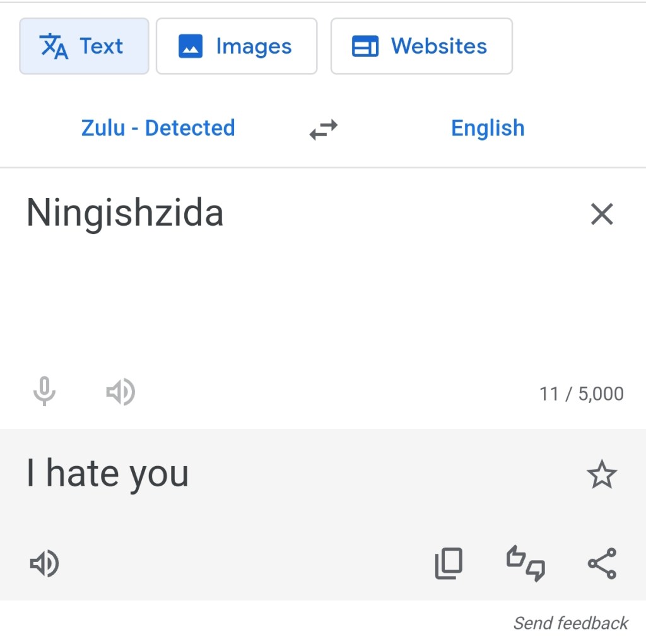Image resolution: width=646 pixels, height=644 pixels.
Task: Copy the translation to clipboard
Action: coord(449,563)
